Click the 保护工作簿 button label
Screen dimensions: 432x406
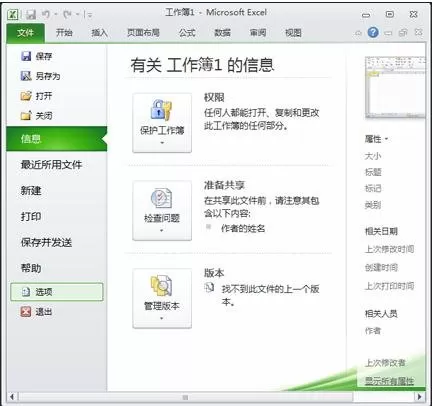tap(162, 130)
